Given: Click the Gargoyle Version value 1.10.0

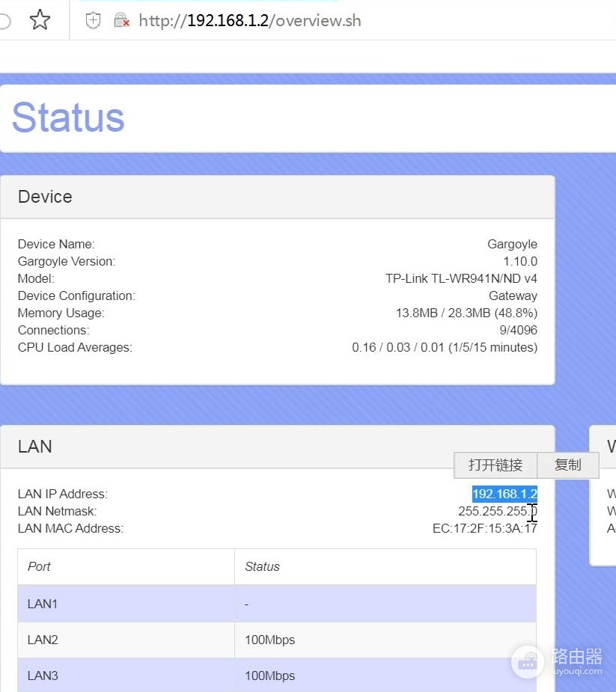Looking at the screenshot, I should tap(519, 261).
